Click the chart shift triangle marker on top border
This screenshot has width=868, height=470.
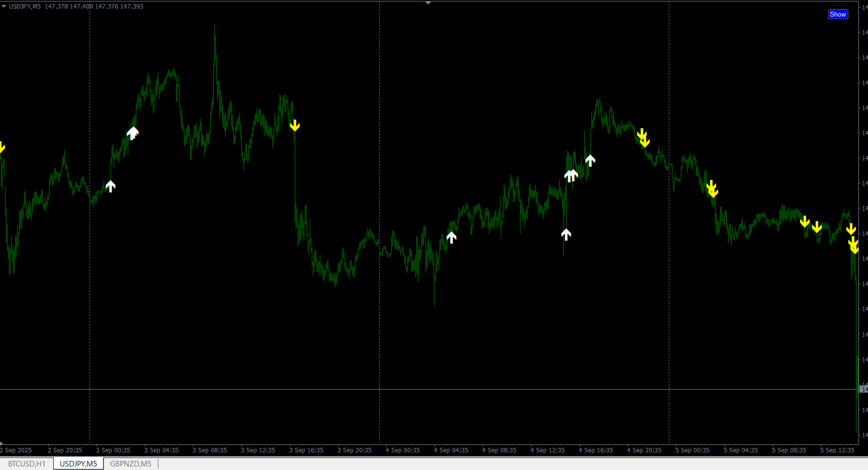[x=428, y=3]
